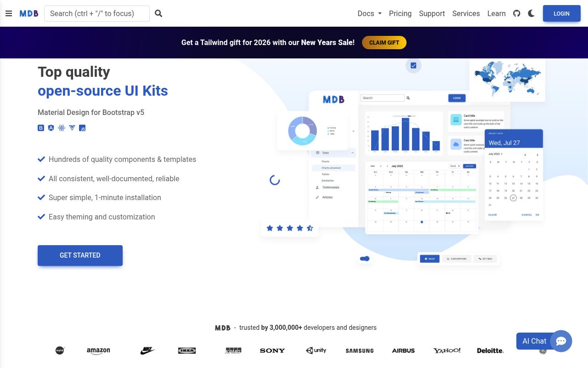
Task: Claim the New Years Sale gift
Action: (x=384, y=42)
